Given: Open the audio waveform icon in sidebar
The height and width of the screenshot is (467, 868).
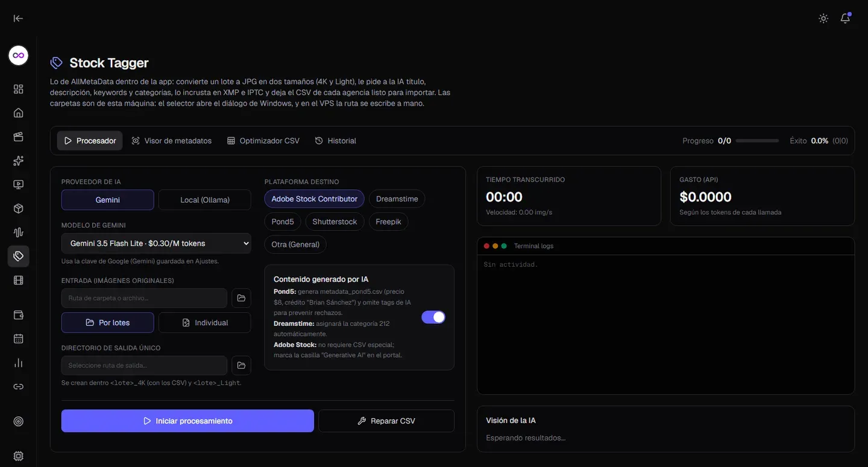Looking at the screenshot, I should click(19, 232).
